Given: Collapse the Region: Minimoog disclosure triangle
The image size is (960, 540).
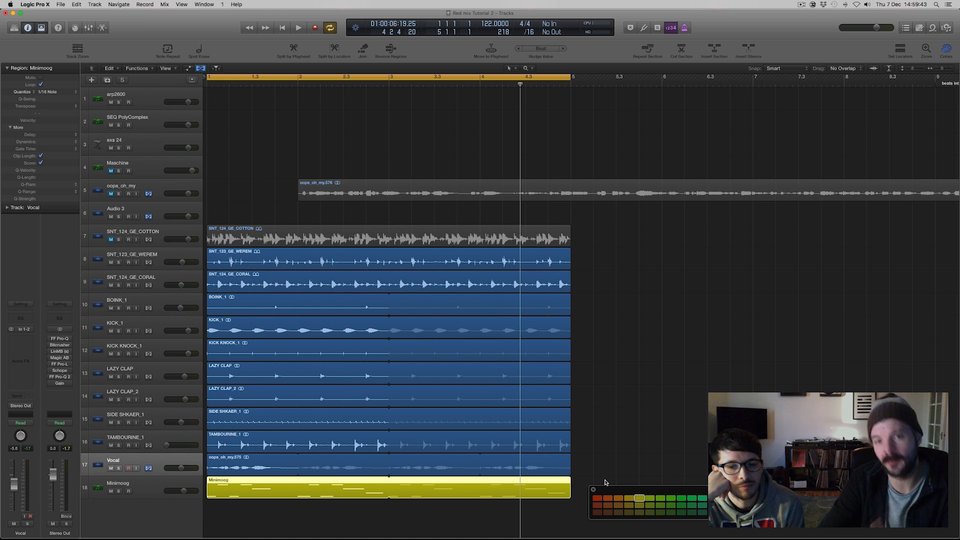Looking at the screenshot, I should 7,68.
